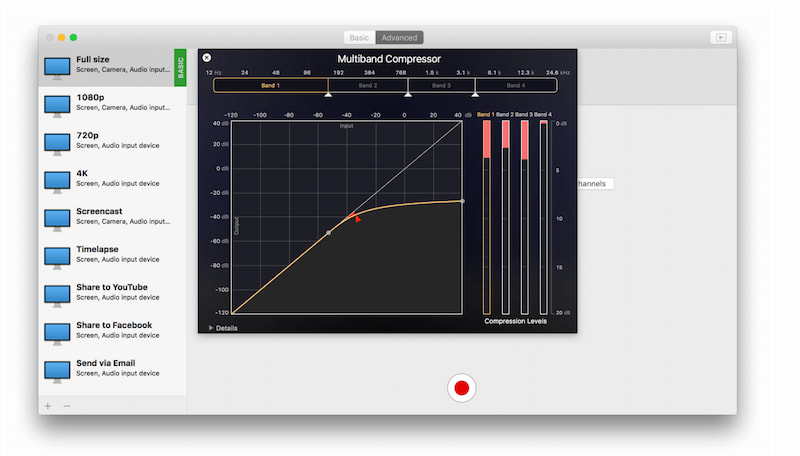This screenshot has height=456, width=800.
Task: Switch to the Basic tab
Action: pyautogui.click(x=359, y=38)
